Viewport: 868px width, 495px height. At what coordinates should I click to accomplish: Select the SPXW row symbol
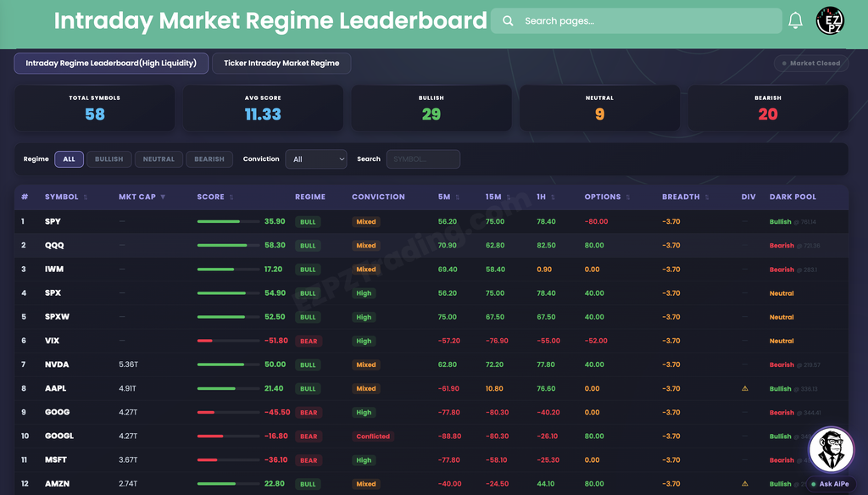click(x=57, y=317)
